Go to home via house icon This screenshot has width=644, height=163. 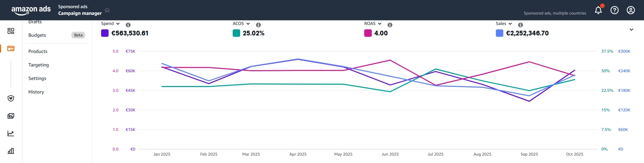click(x=107, y=10)
